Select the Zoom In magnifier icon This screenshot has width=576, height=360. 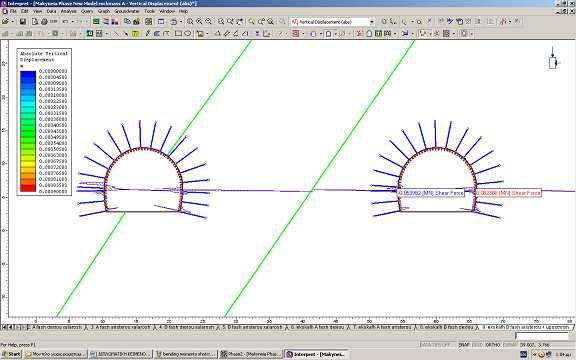pos(199,22)
